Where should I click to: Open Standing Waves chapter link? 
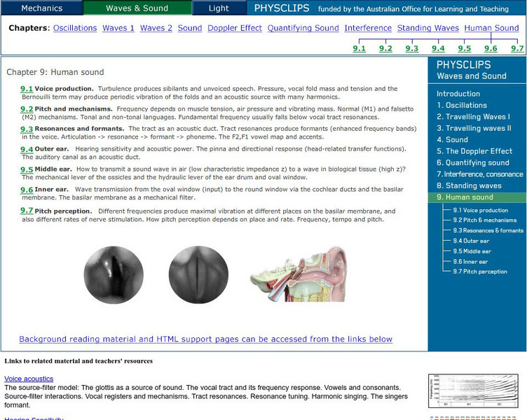[428, 28]
